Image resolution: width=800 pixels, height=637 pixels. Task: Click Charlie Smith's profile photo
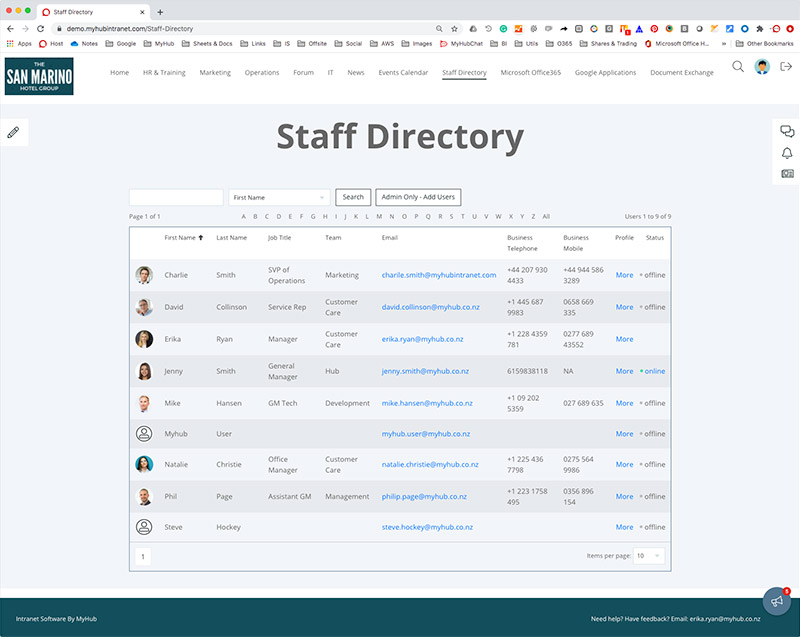[x=144, y=275]
